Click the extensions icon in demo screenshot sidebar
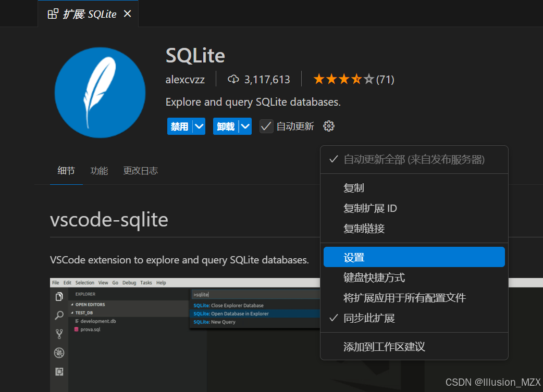The width and height of the screenshot is (543, 392). tap(59, 372)
